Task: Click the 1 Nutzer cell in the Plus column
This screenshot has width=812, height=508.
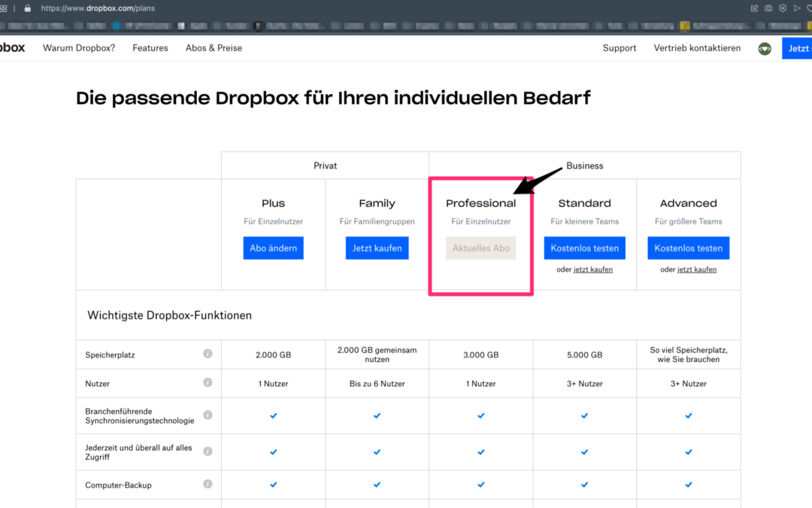Action: 274,384
